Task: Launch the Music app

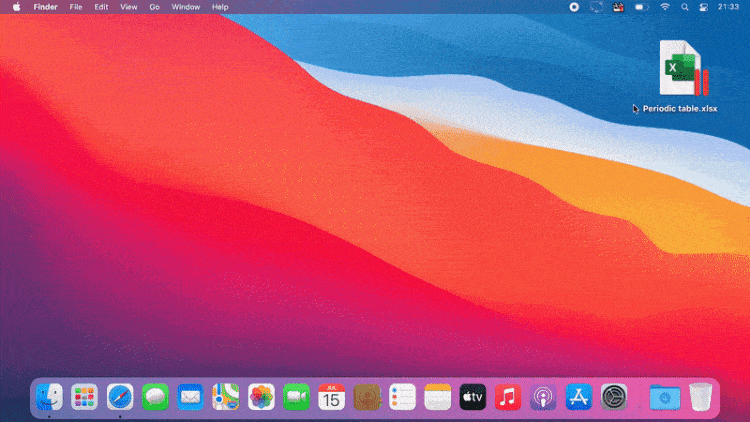Action: (x=508, y=397)
